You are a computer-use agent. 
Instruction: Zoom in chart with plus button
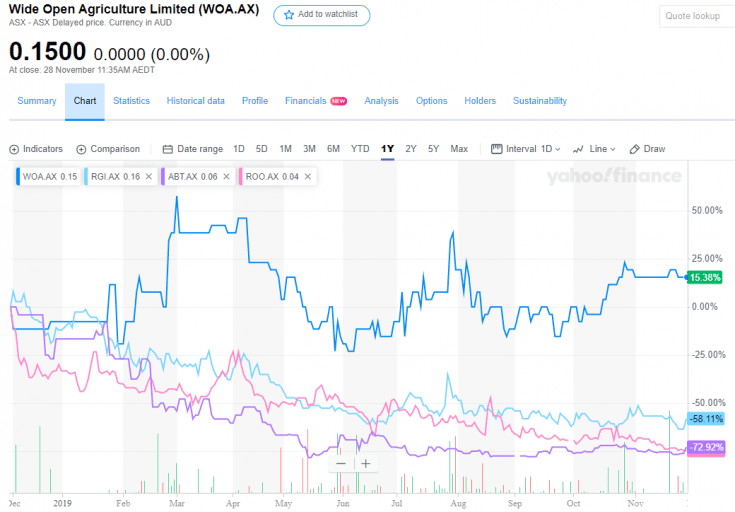pyautogui.click(x=366, y=464)
